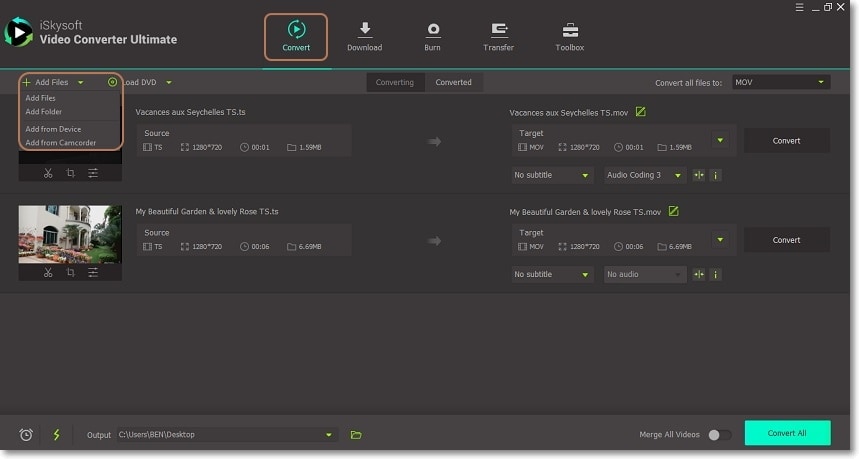Open the Burn tab
The image size is (859, 459).
[x=433, y=36]
